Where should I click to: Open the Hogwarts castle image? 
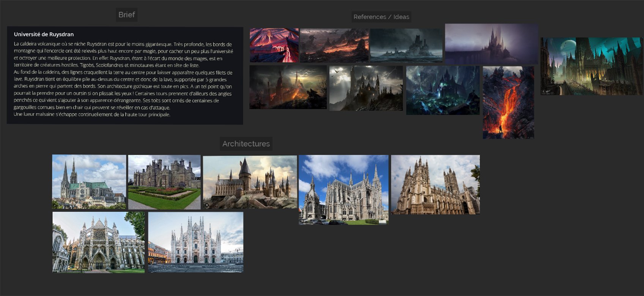[250, 182]
